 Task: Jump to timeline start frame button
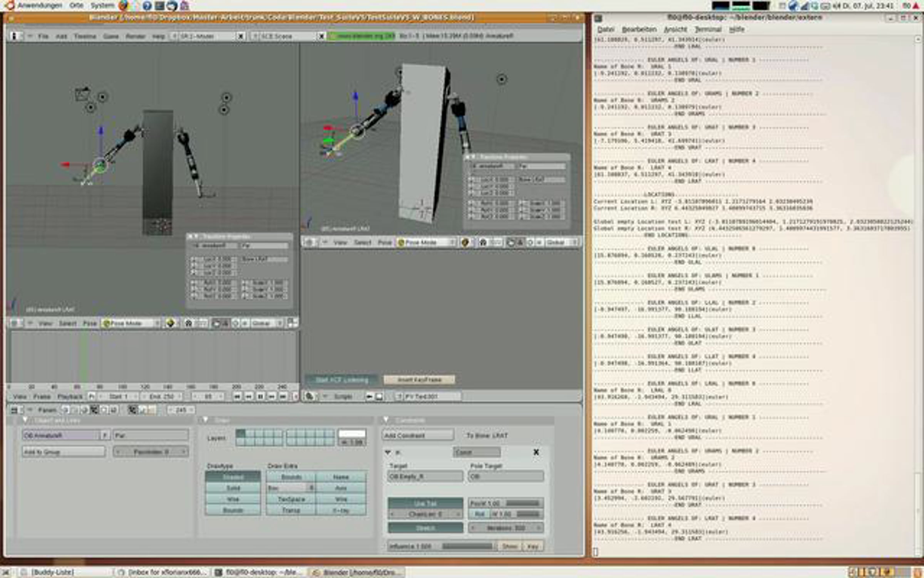237,396
